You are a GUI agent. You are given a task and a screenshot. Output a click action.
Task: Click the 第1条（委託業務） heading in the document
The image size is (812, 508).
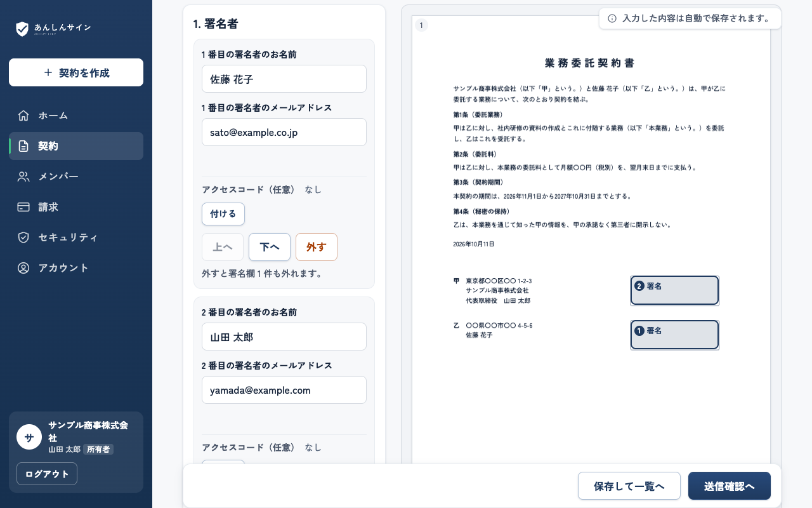click(x=478, y=115)
